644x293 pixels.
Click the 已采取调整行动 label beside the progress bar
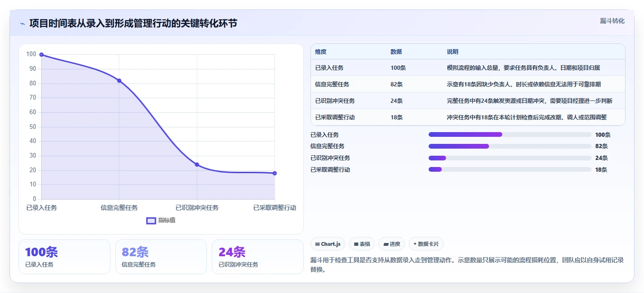click(330, 170)
